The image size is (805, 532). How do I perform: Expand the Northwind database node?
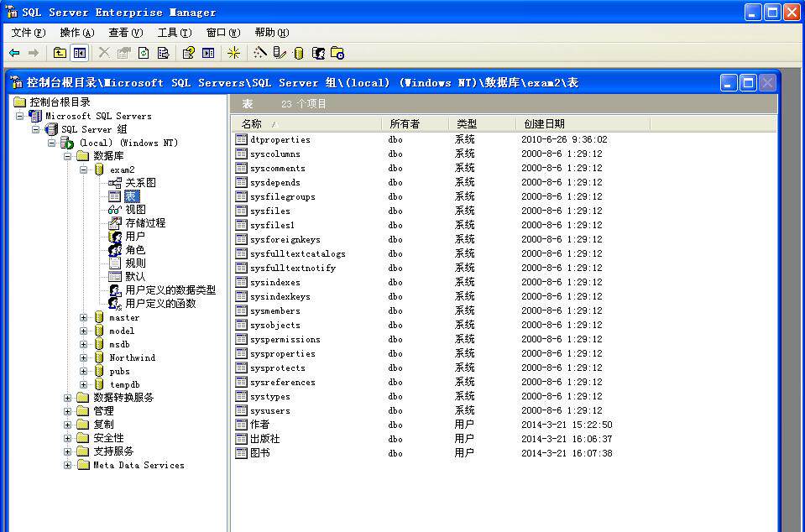(83, 357)
